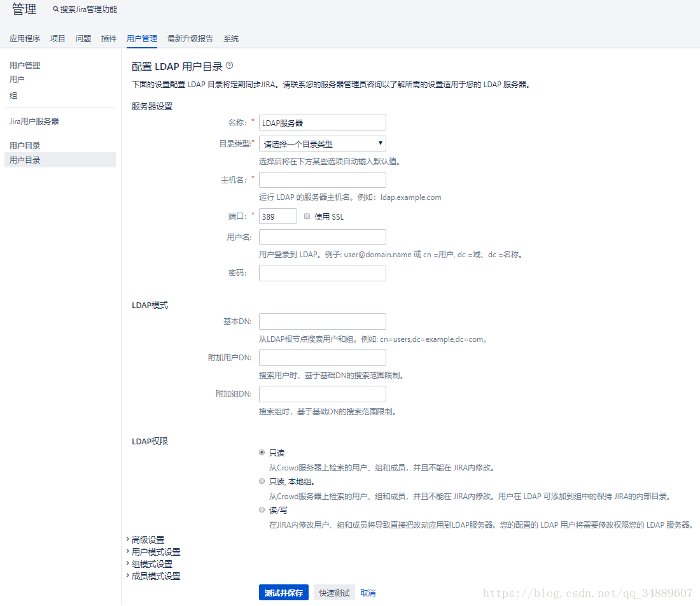Click the 名称 input field
This screenshot has height=606, width=700.
[323, 122]
